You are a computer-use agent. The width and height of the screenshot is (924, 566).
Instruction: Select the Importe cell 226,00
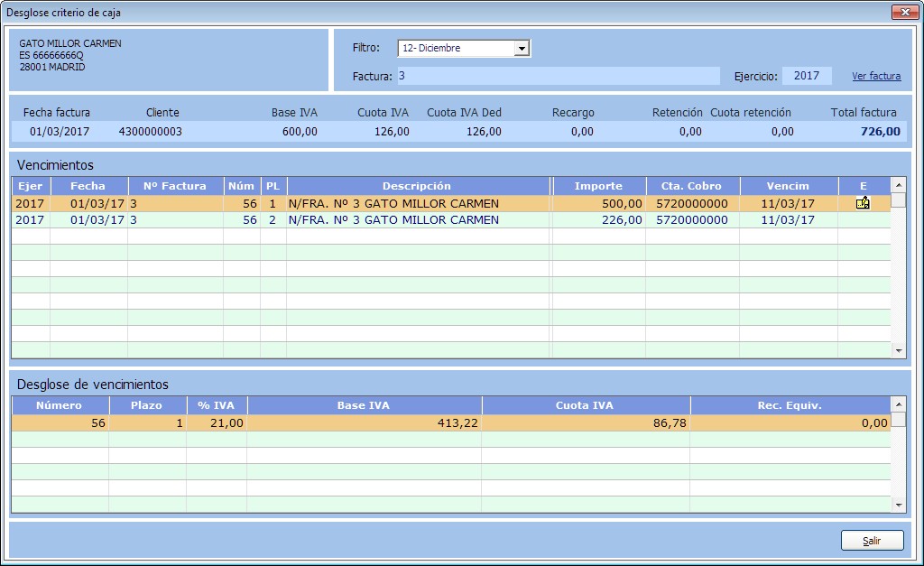pos(598,220)
